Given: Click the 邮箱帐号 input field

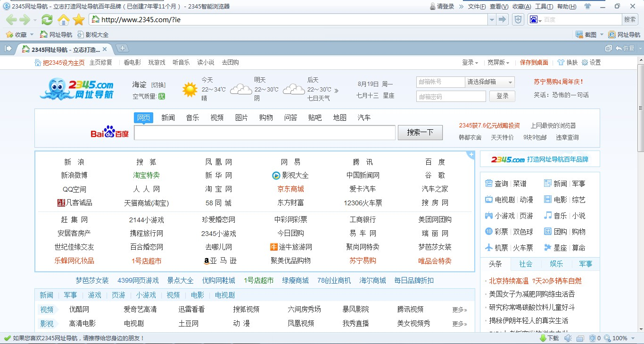Looking at the screenshot, I should coord(440,82).
